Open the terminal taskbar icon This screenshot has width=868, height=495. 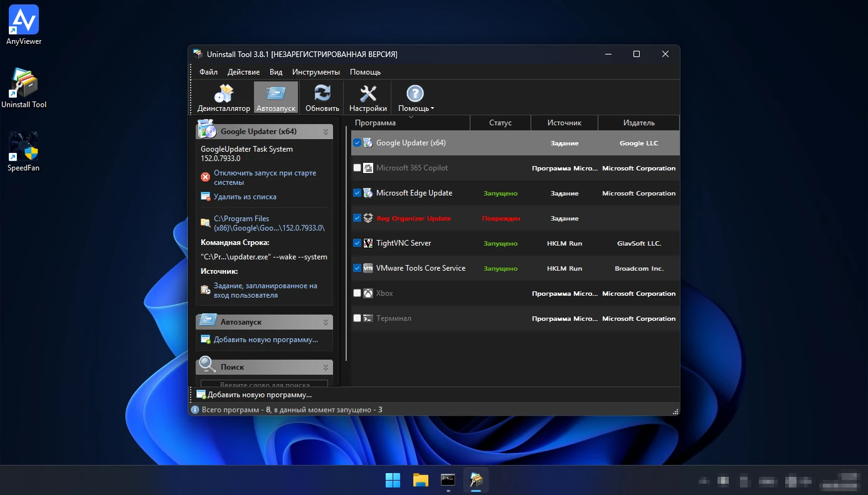[448, 481]
